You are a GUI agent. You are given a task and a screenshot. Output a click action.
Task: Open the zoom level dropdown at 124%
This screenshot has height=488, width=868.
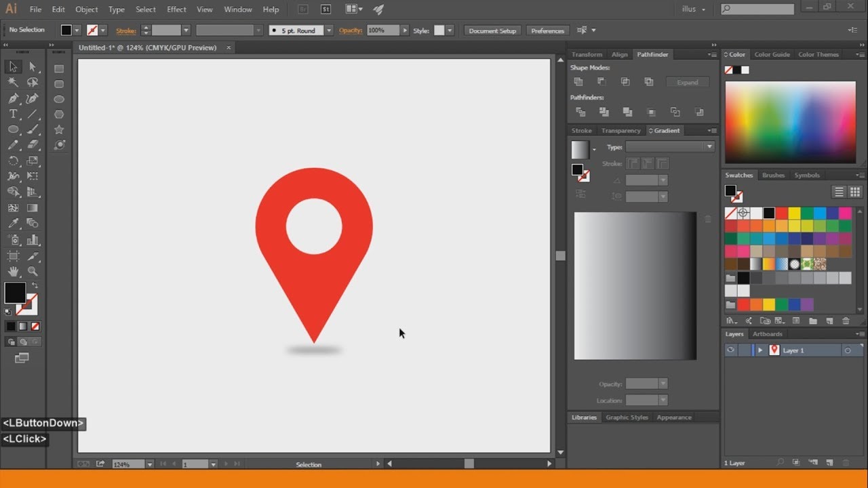[149, 464]
